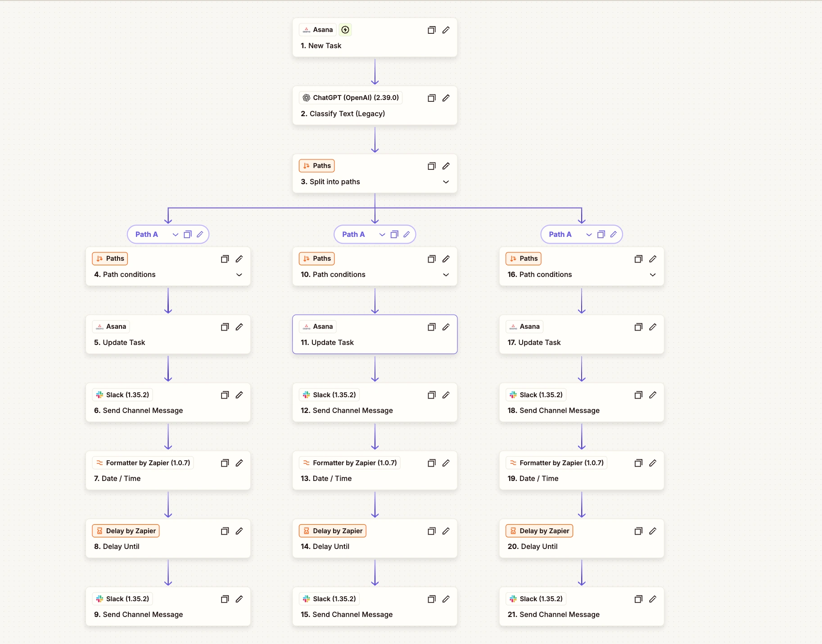
Task: Duplicate the Classify Text (Legacy) step
Action: click(x=431, y=98)
